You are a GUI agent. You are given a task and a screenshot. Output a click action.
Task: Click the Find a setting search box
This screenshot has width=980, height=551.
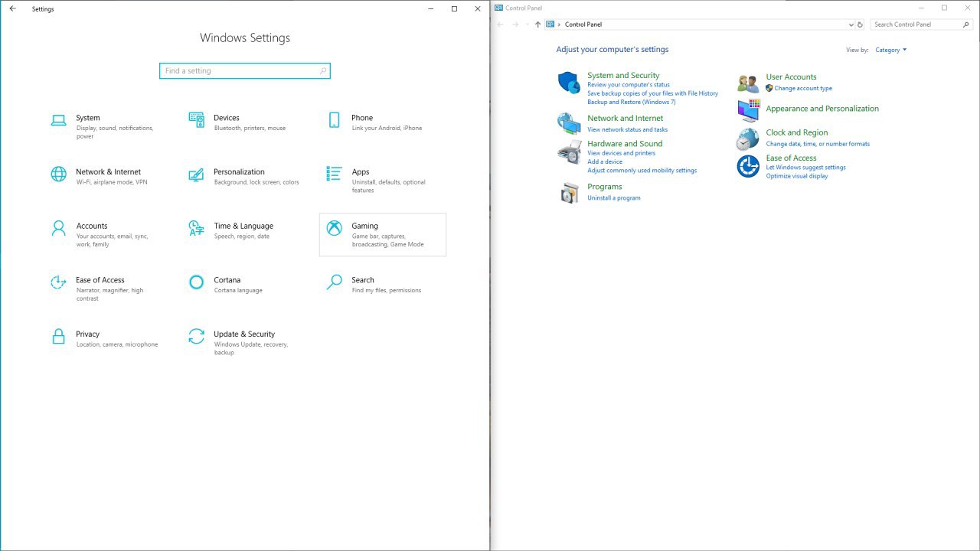(245, 70)
